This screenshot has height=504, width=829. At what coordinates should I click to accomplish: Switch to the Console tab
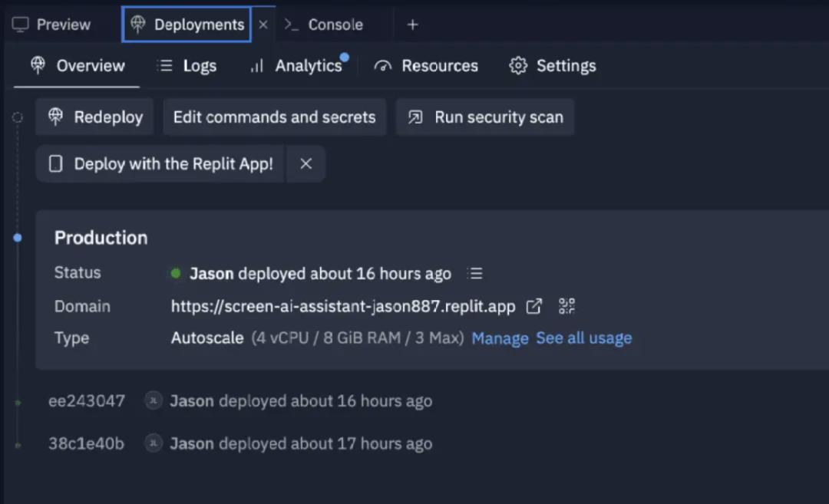[x=324, y=25]
